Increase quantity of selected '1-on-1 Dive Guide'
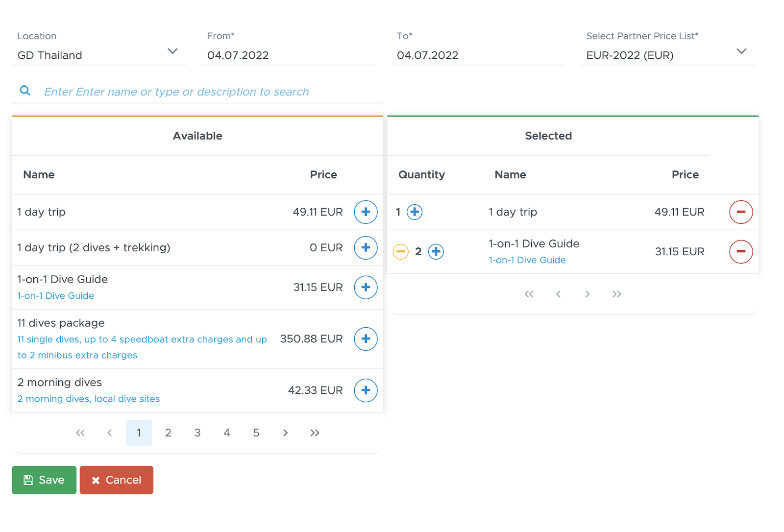The width and height of the screenshot is (784, 532). (x=436, y=252)
